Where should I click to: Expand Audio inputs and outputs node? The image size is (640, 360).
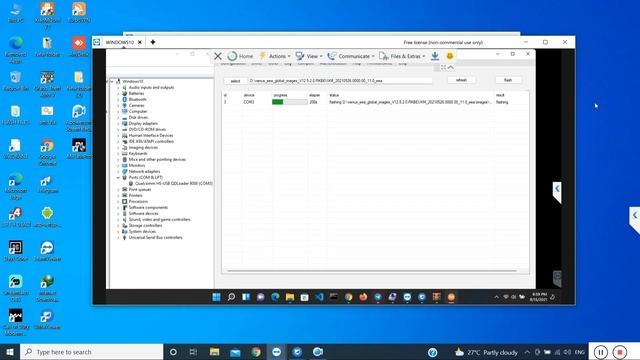[x=119, y=87]
